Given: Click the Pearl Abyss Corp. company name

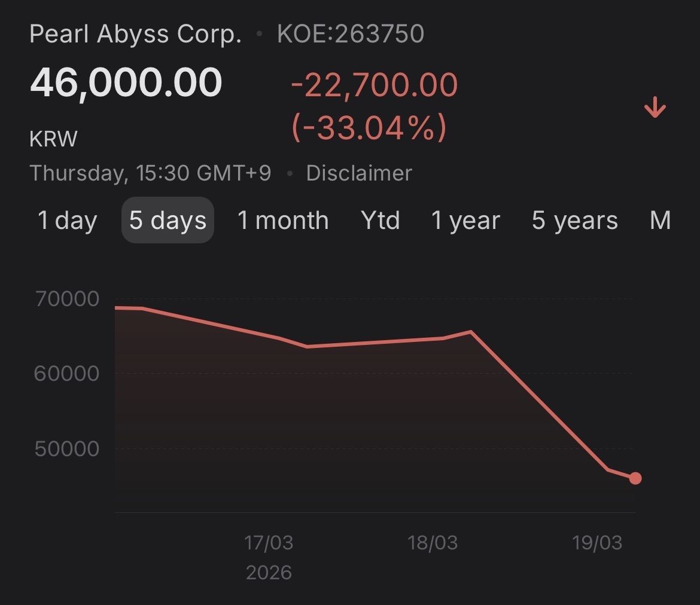Looking at the screenshot, I should point(136,34).
